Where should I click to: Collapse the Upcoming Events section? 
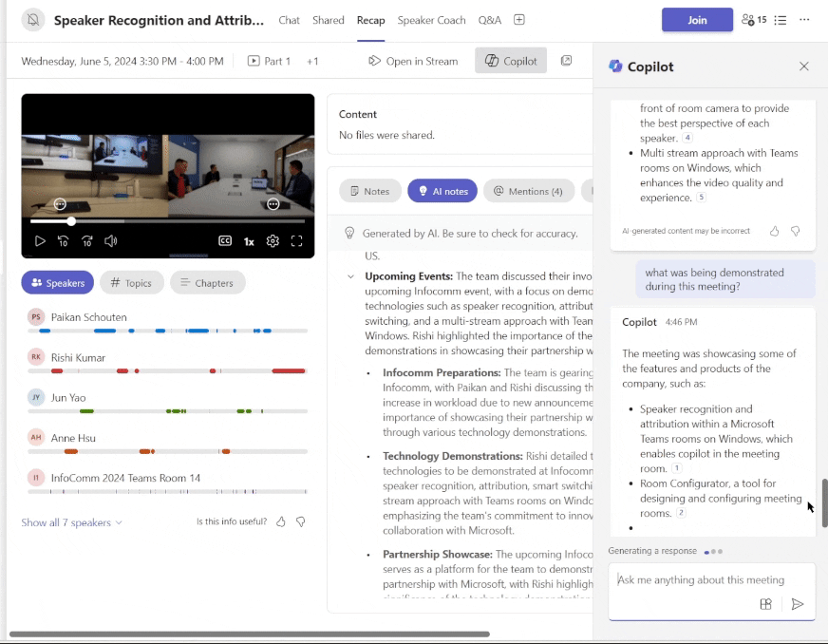(x=350, y=276)
